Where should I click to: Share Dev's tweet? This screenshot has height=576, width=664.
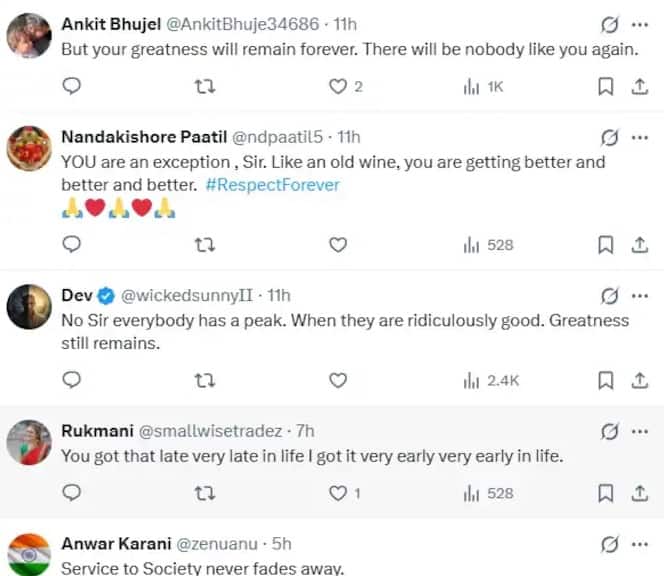(x=640, y=380)
